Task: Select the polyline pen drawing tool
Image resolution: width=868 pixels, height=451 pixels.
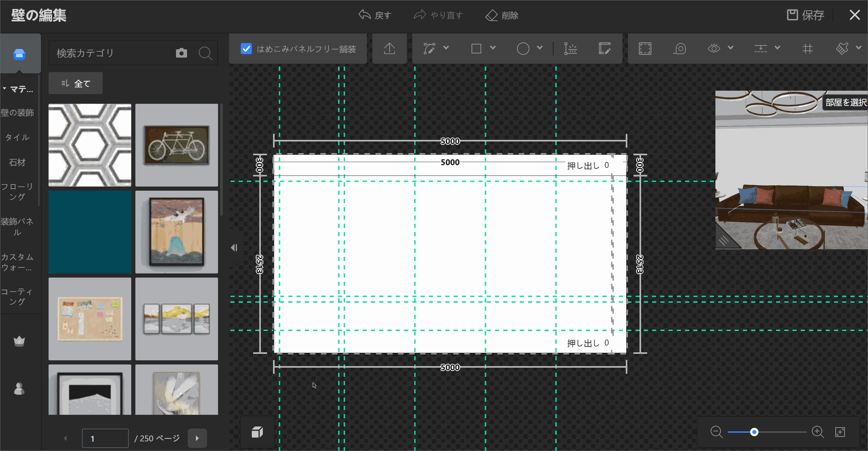Action: click(430, 49)
